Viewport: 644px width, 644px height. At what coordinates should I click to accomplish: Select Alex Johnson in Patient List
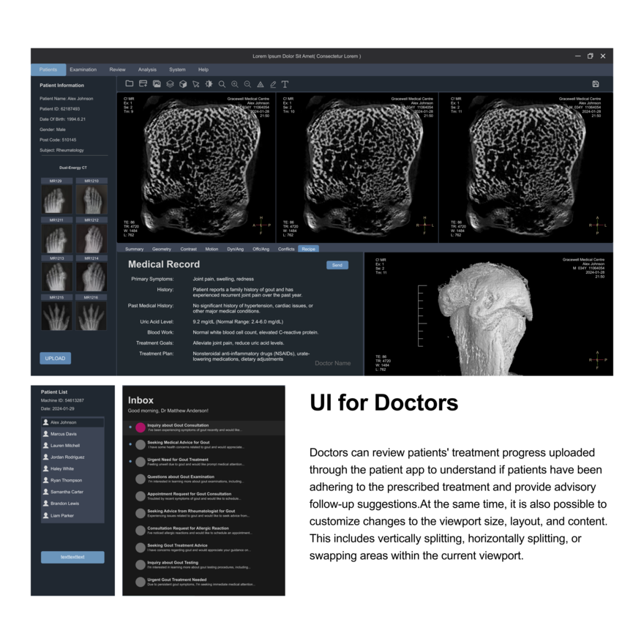click(72, 422)
